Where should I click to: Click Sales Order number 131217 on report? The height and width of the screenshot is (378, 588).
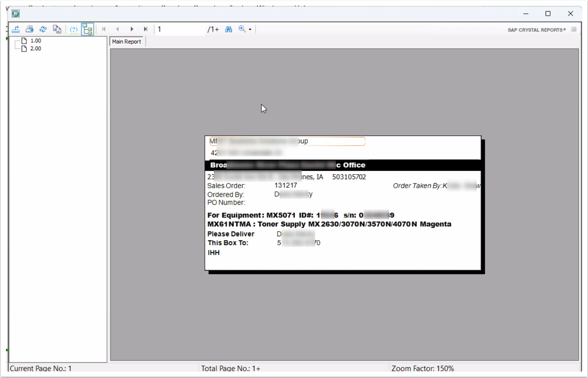286,185
